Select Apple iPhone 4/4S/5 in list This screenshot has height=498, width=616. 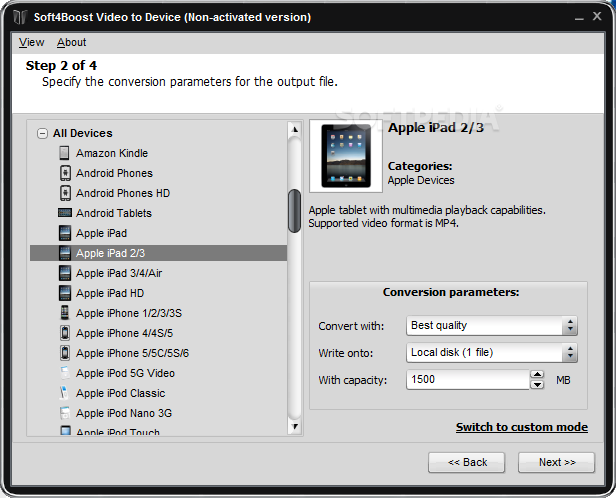pos(125,333)
